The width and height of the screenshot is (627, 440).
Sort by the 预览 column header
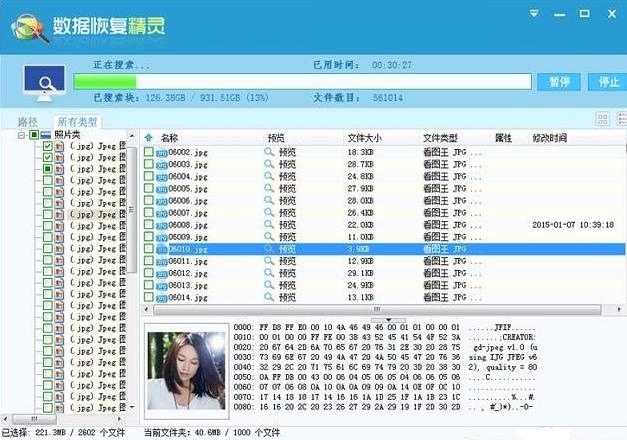coord(276,138)
